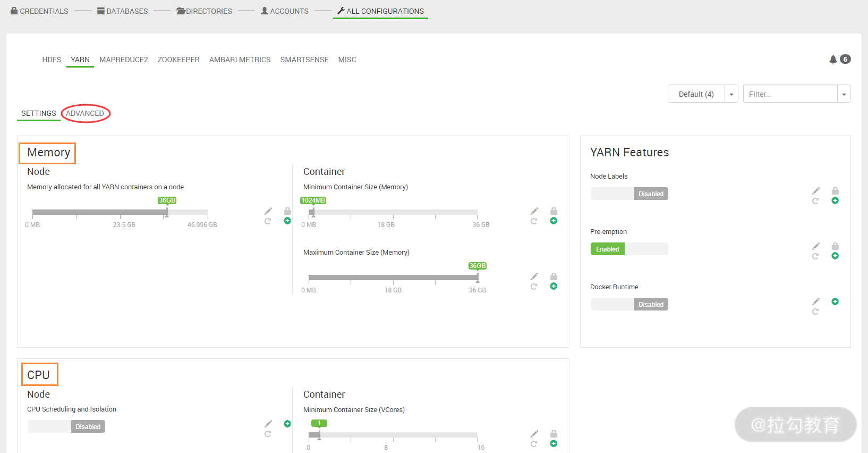Switch to MISC tab
Image resolution: width=868 pixels, height=453 pixels.
coord(347,60)
